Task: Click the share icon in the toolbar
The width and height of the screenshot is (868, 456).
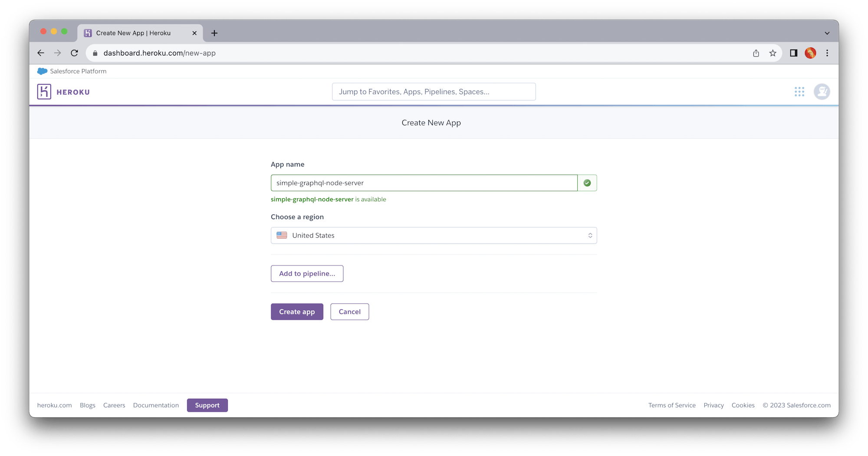Action: click(x=756, y=53)
